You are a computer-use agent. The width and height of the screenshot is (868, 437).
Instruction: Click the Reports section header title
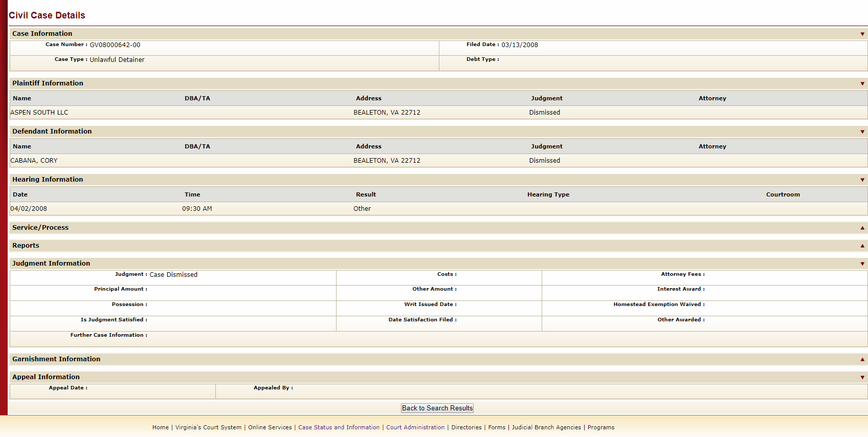pyautogui.click(x=26, y=246)
